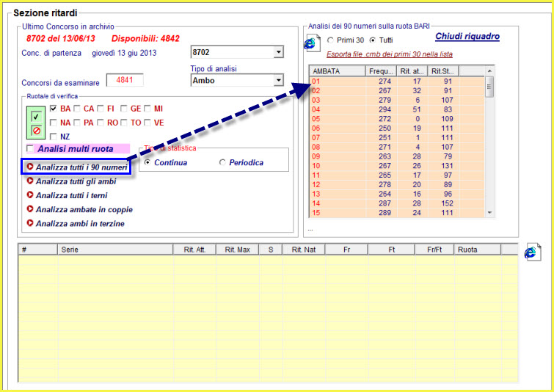Choose the Tutti radio option
The image size is (554, 392).
372,40
